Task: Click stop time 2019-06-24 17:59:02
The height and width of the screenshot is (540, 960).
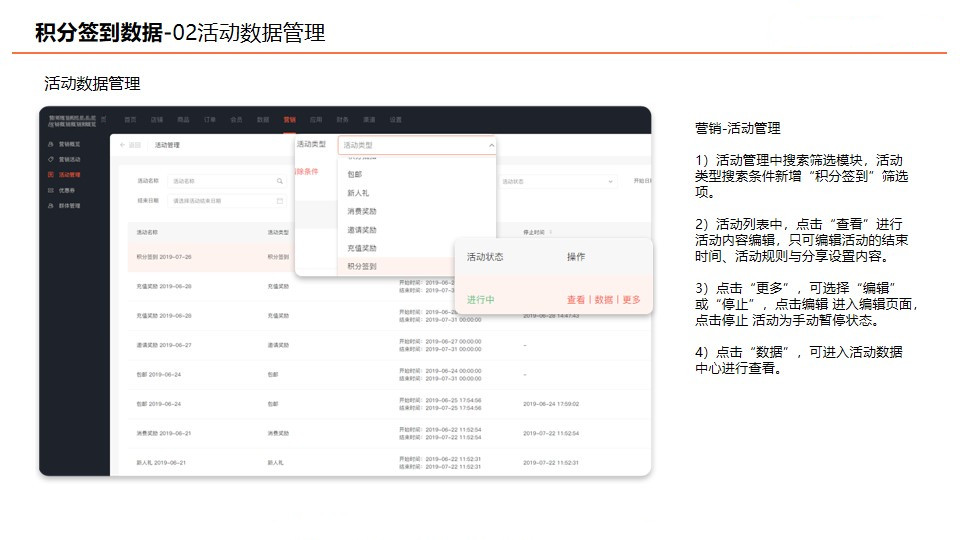Action: (551, 404)
